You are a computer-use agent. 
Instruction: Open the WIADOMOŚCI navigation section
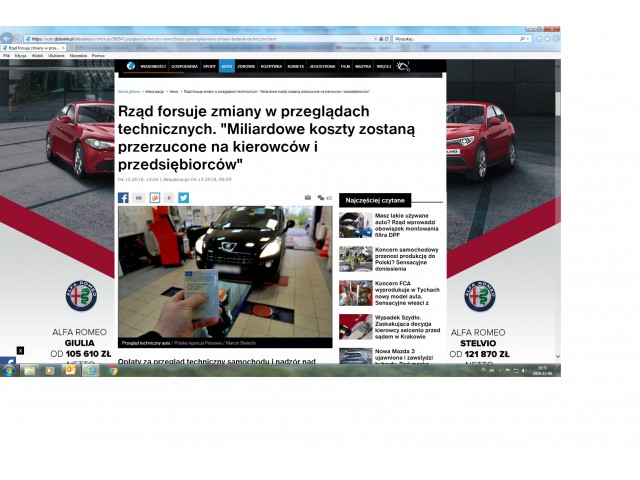point(153,66)
